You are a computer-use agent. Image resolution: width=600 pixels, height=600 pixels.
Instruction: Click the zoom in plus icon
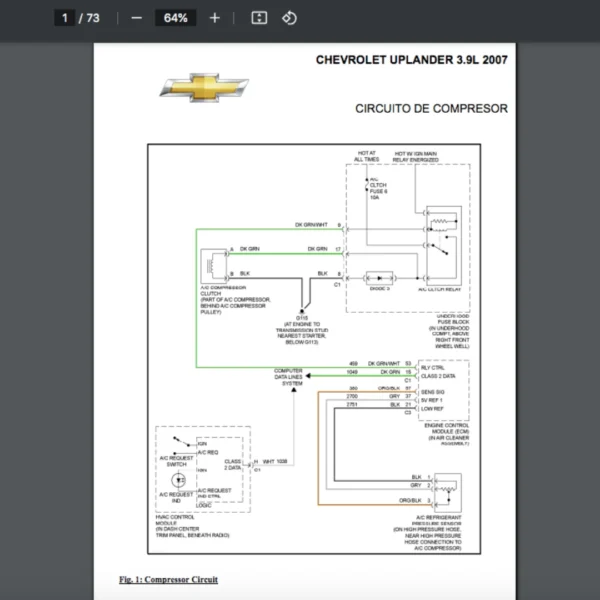point(214,18)
